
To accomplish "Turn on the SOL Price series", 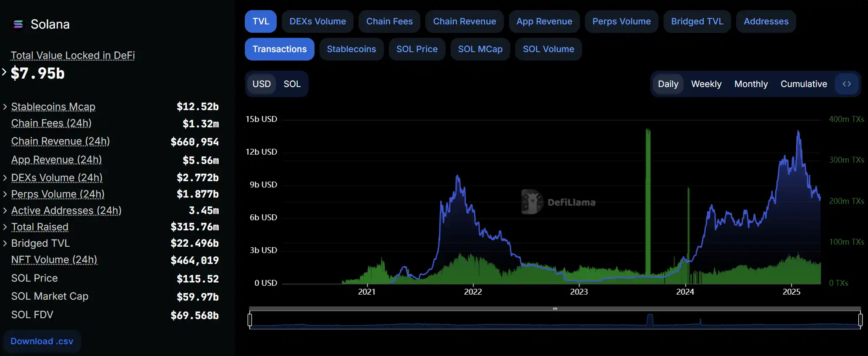I will [x=417, y=49].
